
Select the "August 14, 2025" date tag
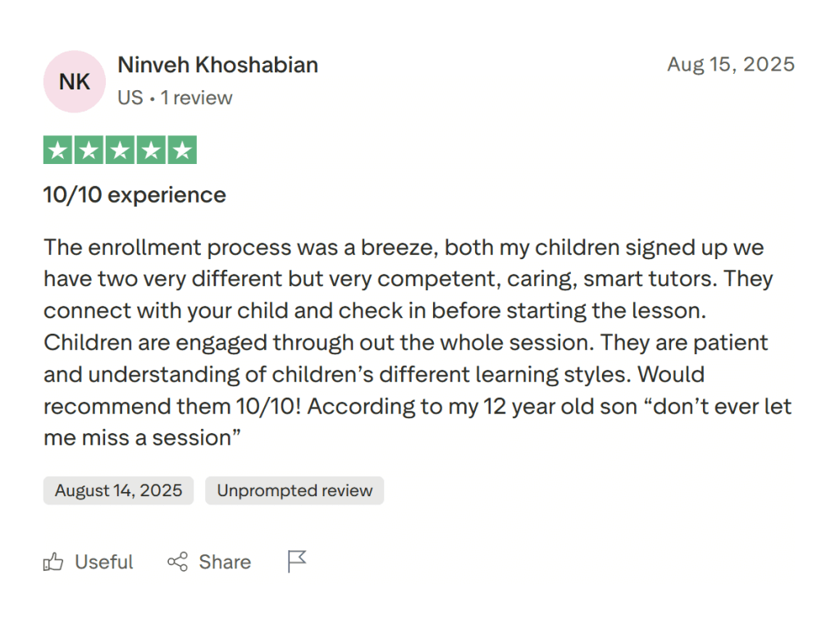(x=117, y=490)
